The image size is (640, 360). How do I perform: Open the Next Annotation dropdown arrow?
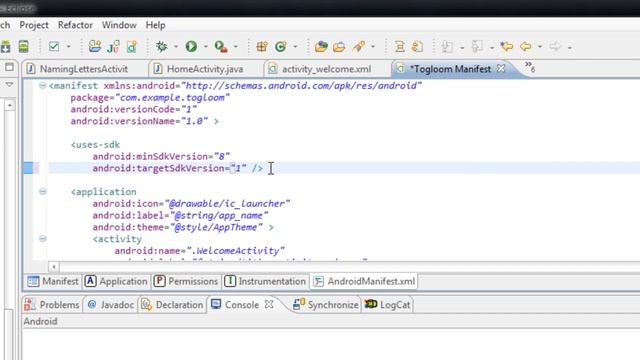coord(462,48)
